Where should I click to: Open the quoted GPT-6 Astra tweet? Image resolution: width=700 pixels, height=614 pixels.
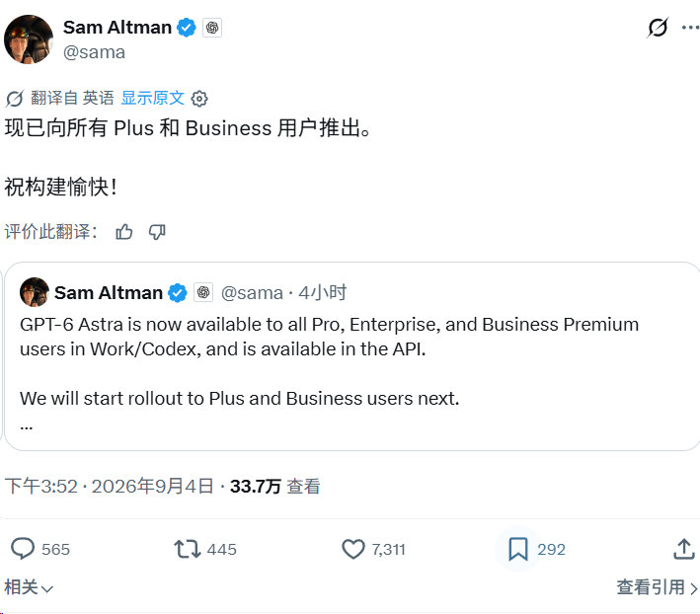pyautogui.click(x=351, y=356)
